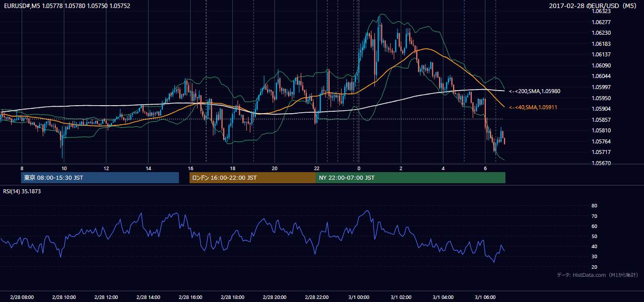Click bottom time label 3/1 06:00
Viewport: 644px width, 302px height.
[x=485, y=297]
